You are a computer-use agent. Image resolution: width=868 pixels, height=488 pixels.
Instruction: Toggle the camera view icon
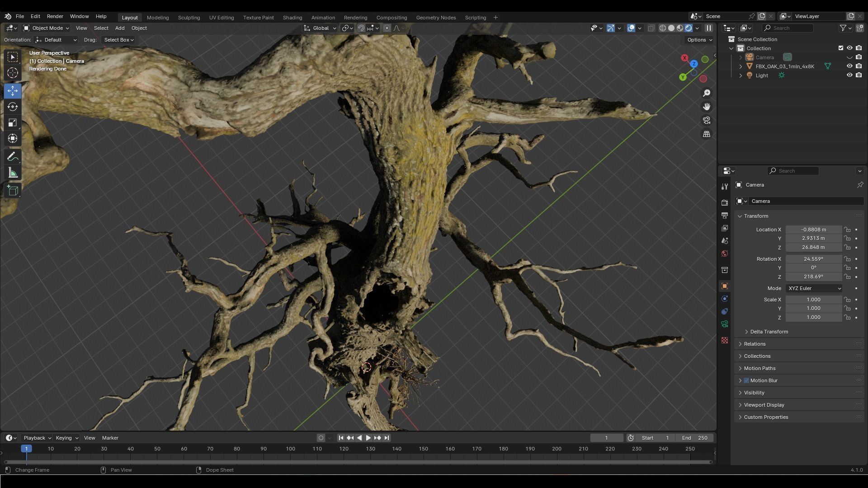(x=707, y=121)
